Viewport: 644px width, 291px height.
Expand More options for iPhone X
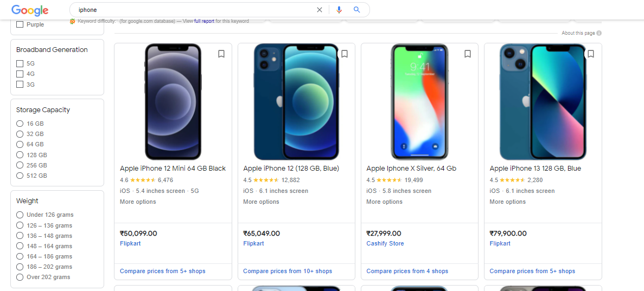[x=385, y=202]
